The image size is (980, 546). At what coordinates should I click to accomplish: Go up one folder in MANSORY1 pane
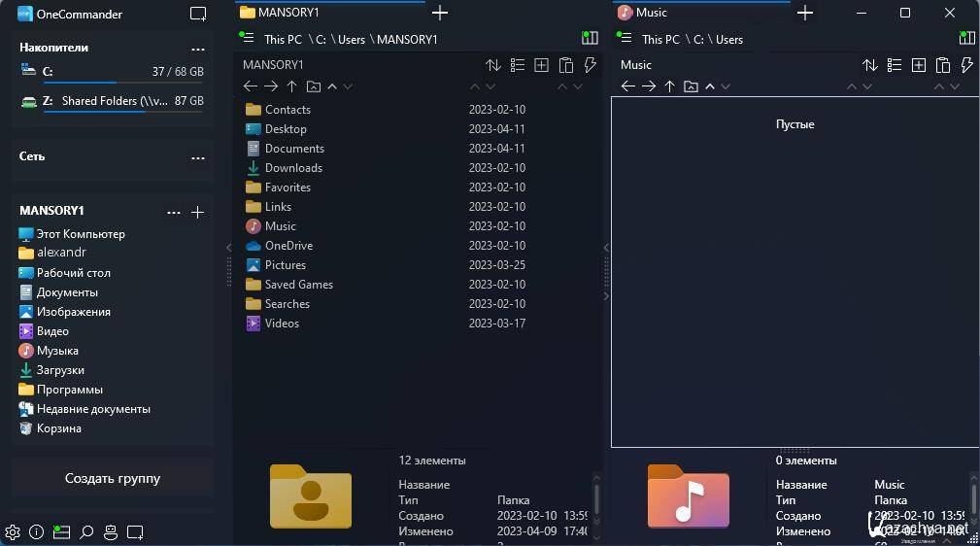291,86
